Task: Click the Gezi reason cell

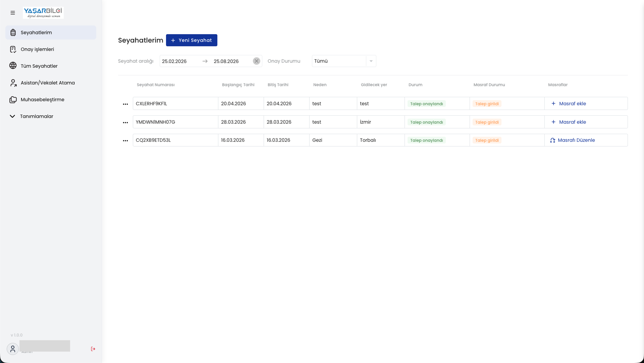Action: click(x=333, y=140)
